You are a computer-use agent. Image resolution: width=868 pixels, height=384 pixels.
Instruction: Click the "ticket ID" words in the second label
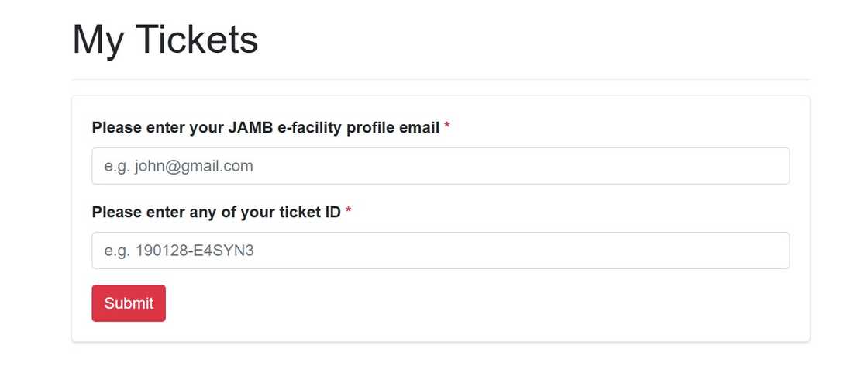click(x=310, y=212)
